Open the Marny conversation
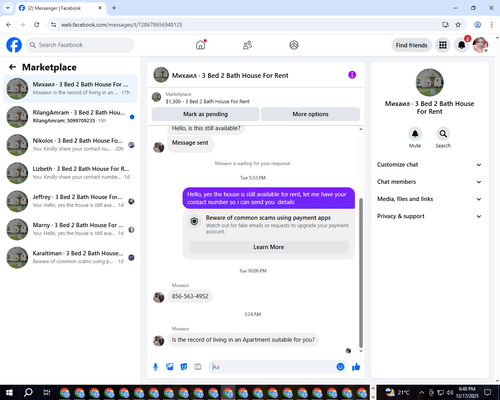Screen dimensions: 500x400 point(70,229)
